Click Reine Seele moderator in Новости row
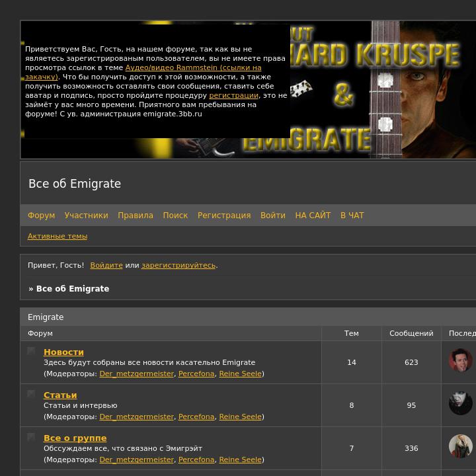The width and height of the screenshot is (476, 476). click(240, 374)
